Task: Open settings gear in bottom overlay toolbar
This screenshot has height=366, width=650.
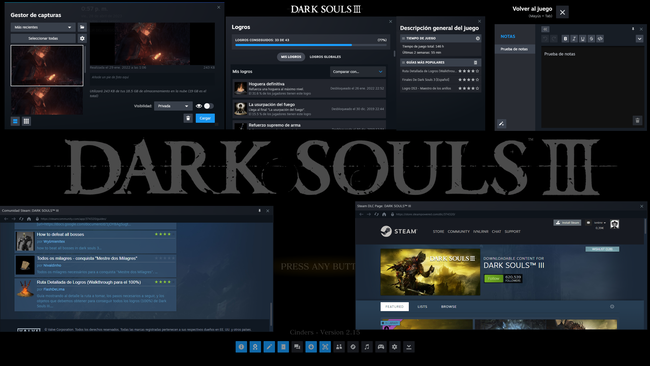Action: point(395,347)
